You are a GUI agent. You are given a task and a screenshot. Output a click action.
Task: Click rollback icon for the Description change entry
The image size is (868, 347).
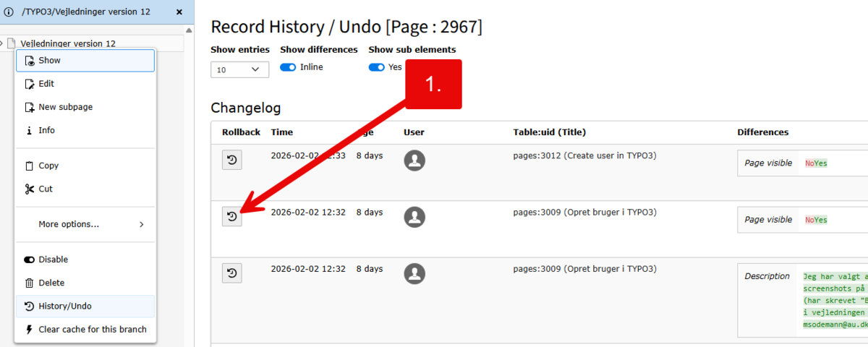231,273
